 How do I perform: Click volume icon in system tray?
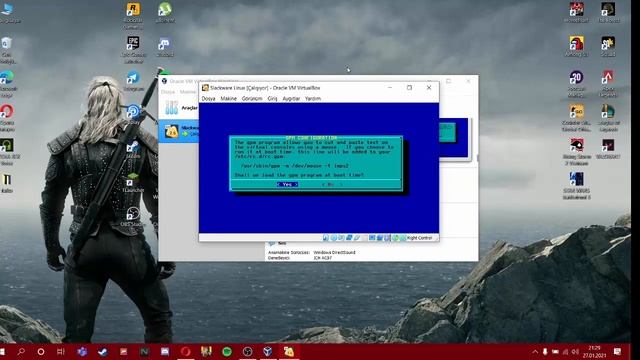(x=575, y=351)
